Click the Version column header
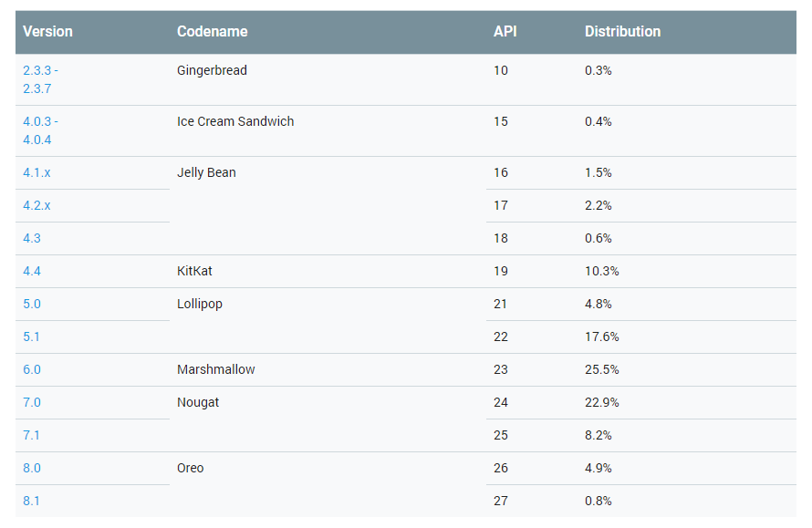This screenshot has height=528, width=812. pos(47,31)
